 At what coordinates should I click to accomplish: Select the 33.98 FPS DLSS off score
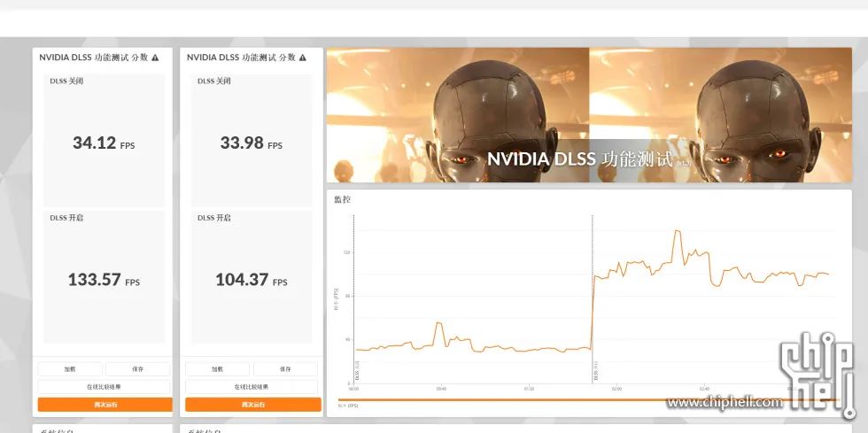[x=252, y=143]
